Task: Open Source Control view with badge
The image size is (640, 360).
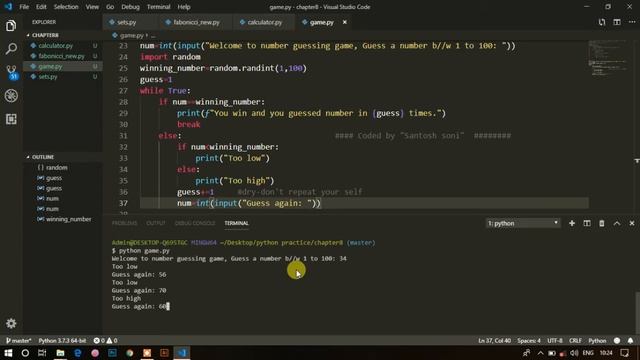Action: pos(11,72)
